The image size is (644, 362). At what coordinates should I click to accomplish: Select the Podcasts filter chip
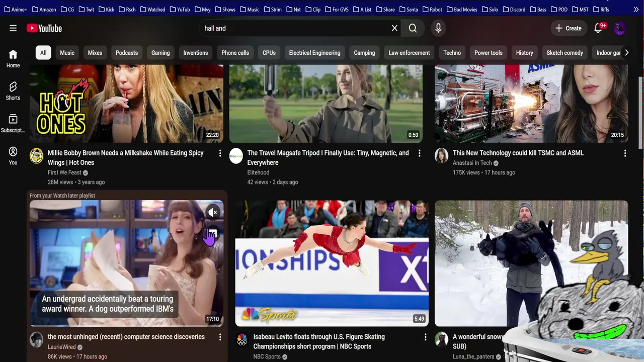[x=127, y=53]
